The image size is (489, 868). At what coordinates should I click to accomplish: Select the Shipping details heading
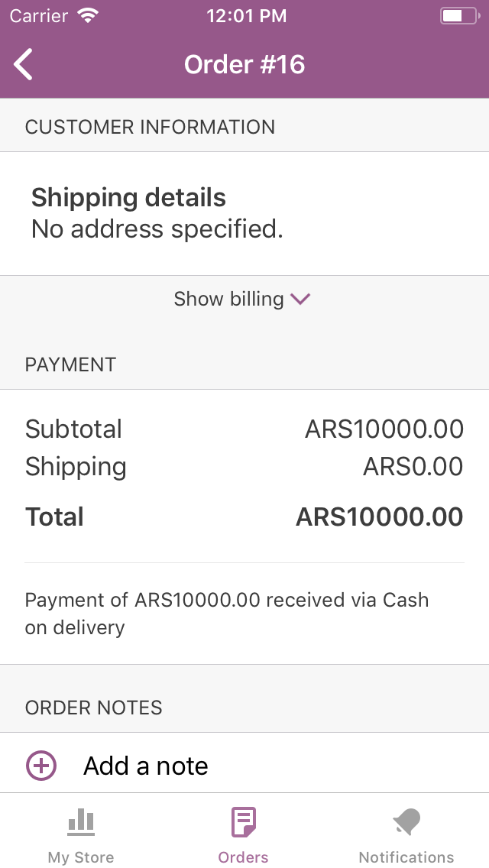(x=128, y=198)
